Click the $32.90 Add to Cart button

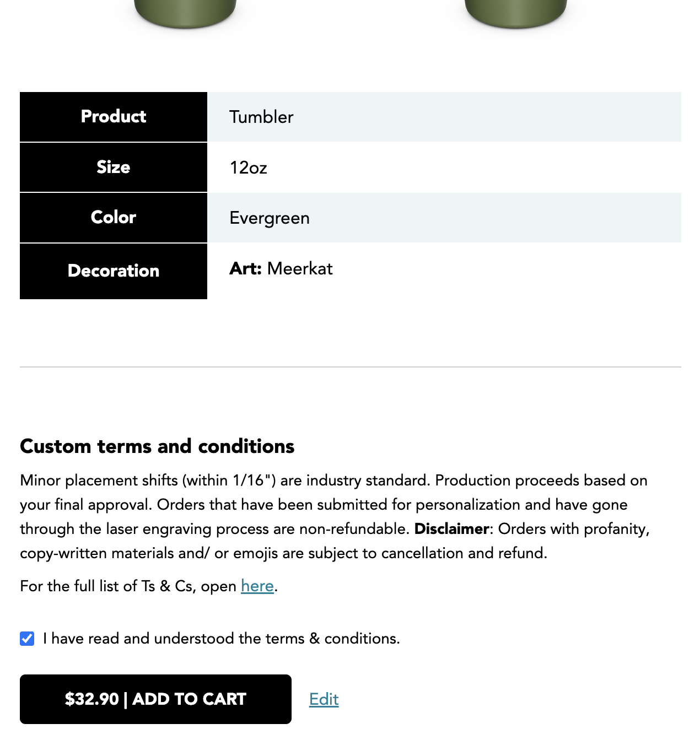155,699
